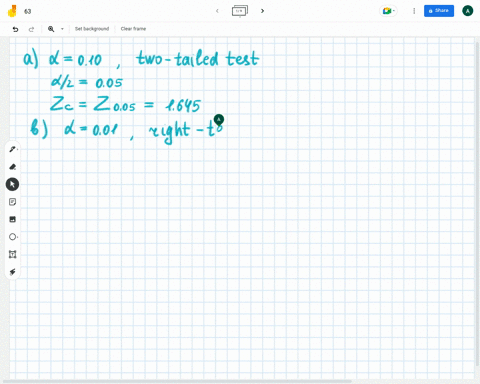
Task: Open the zoom level dropdown arrow
Action: click(62, 29)
